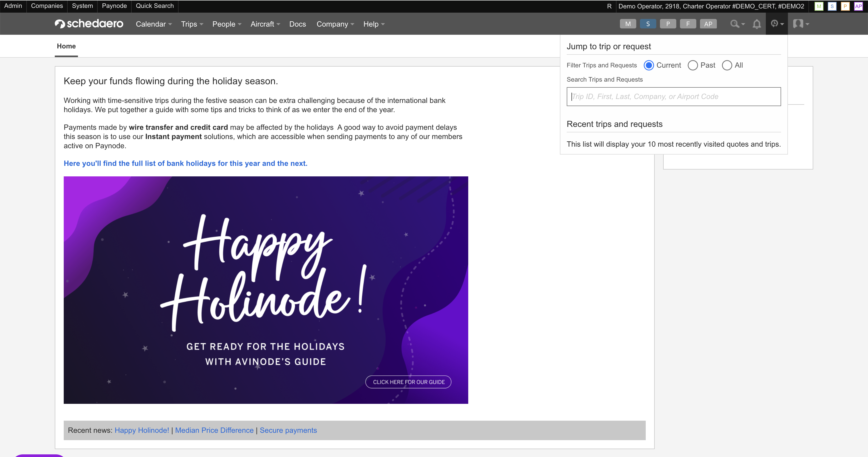Toggle the recent trips clock icon
The width and height of the screenshot is (868, 457).
point(777,24)
